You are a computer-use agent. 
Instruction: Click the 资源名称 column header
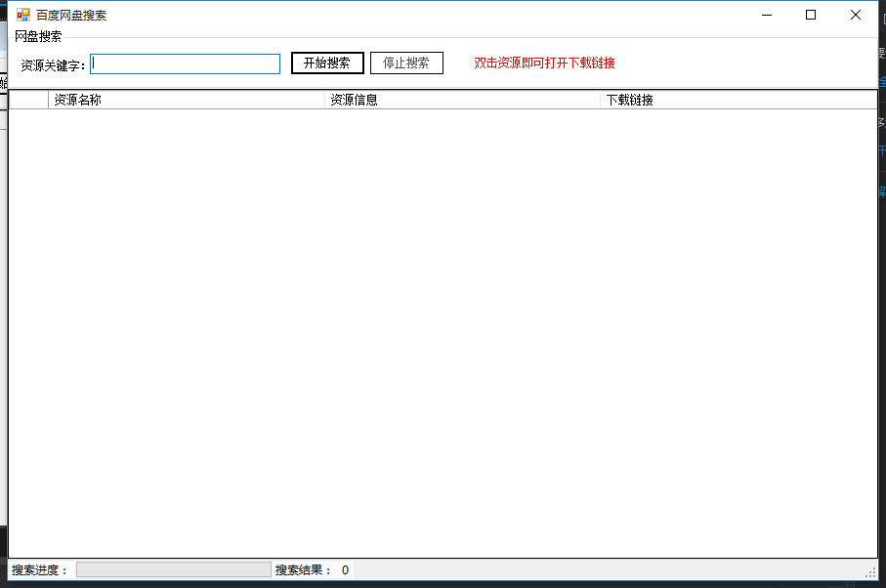click(x=187, y=100)
